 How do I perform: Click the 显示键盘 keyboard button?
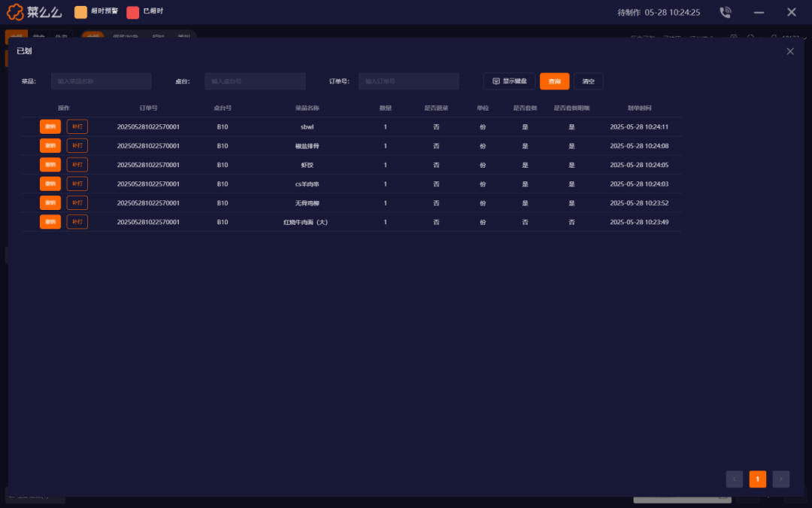(x=509, y=81)
